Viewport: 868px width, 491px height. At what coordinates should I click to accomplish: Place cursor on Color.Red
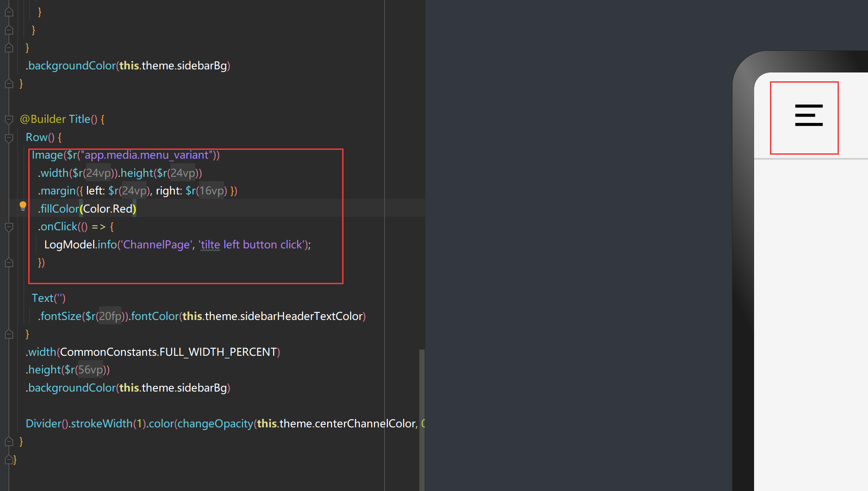click(108, 209)
